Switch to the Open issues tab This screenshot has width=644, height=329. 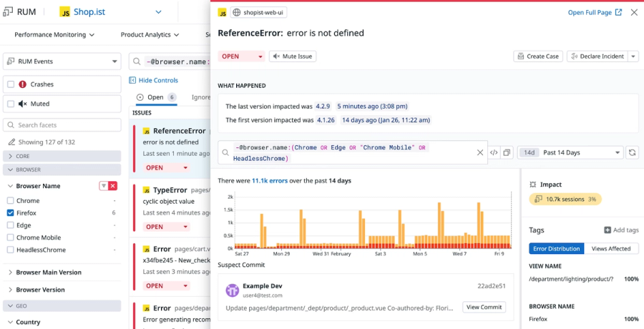coord(157,97)
